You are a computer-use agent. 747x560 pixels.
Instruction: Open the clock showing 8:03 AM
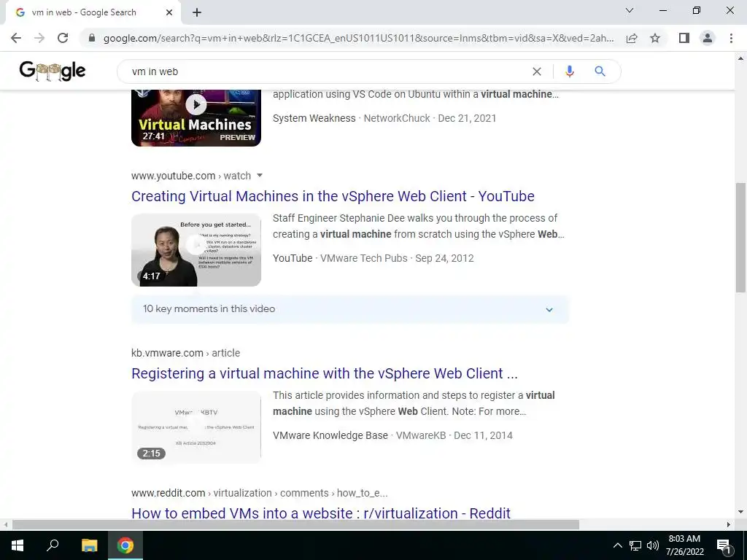click(684, 545)
